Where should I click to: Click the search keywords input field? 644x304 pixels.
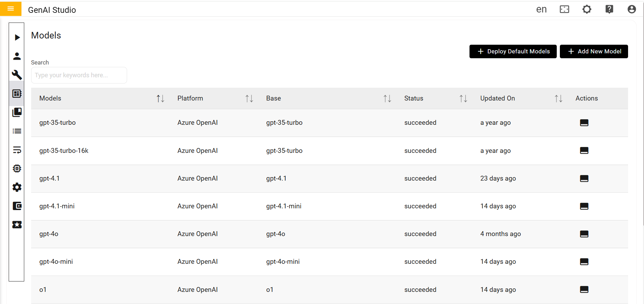click(79, 75)
